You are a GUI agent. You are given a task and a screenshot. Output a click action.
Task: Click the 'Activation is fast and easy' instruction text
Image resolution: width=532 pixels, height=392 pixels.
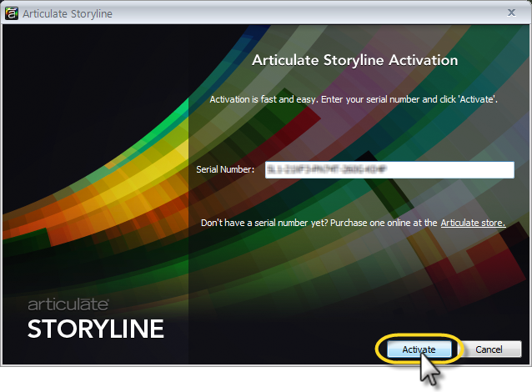tap(354, 99)
